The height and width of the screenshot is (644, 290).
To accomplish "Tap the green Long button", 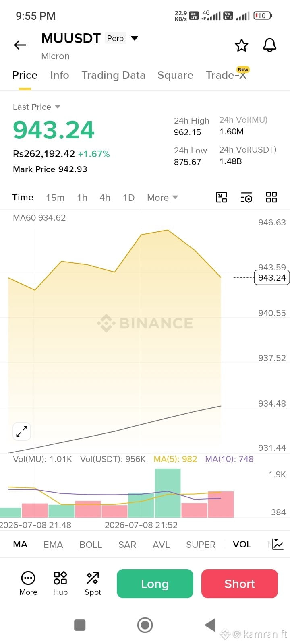I will click(155, 584).
